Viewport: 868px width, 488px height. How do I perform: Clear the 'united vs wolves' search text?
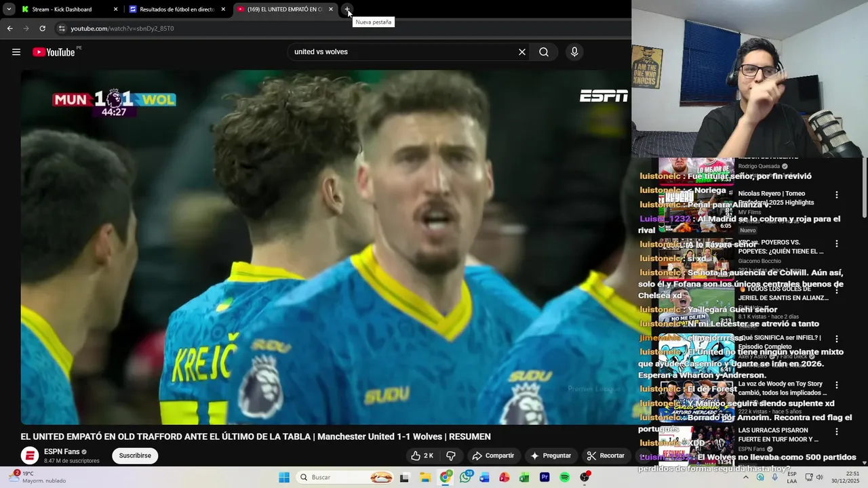click(522, 52)
